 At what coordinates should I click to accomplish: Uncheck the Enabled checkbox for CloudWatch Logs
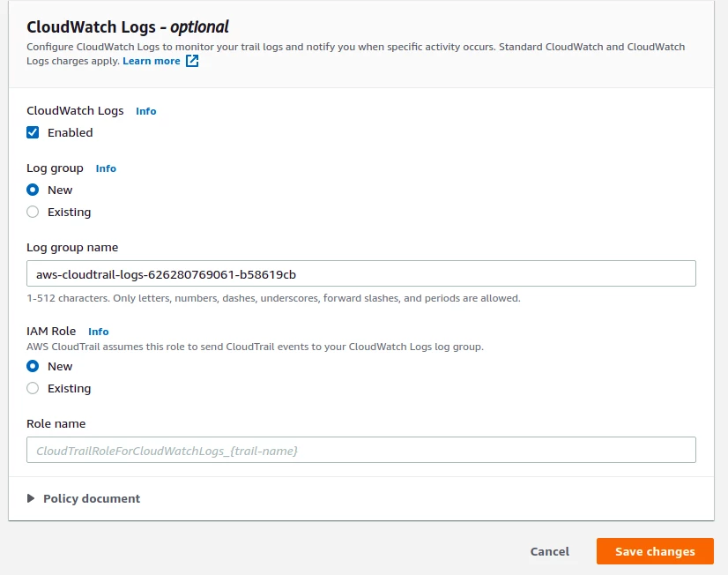pyautogui.click(x=33, y=132)
